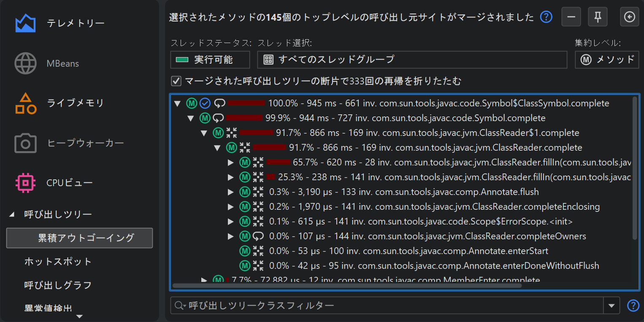
Task: Open the MBeans globe icon
Action: (x=25, y=64)
